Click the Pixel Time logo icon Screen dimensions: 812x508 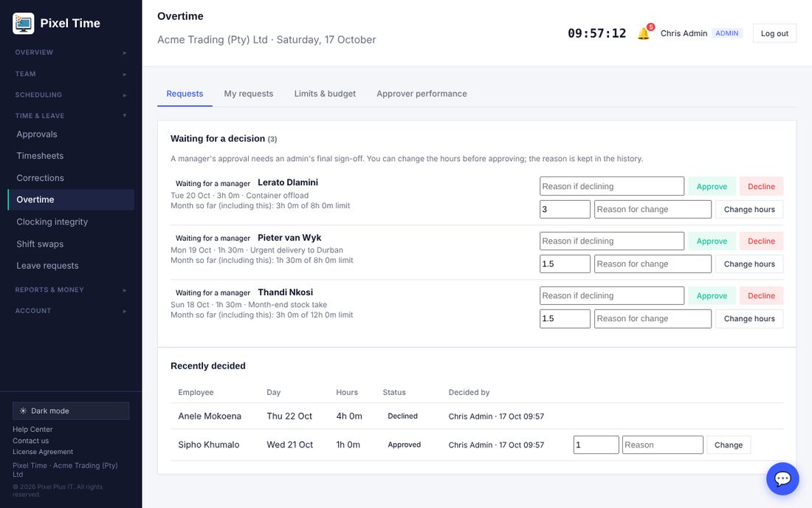tap(24, 24)
